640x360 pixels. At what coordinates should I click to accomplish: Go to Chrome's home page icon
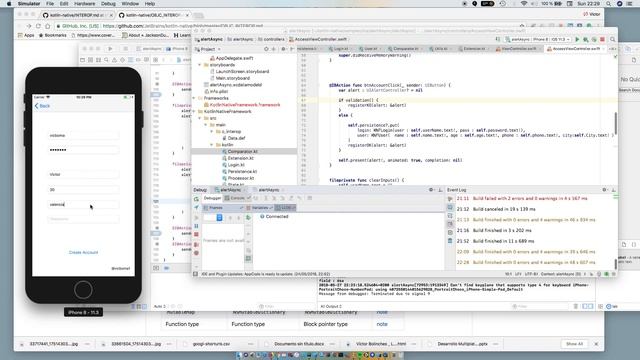coord(48,26)
